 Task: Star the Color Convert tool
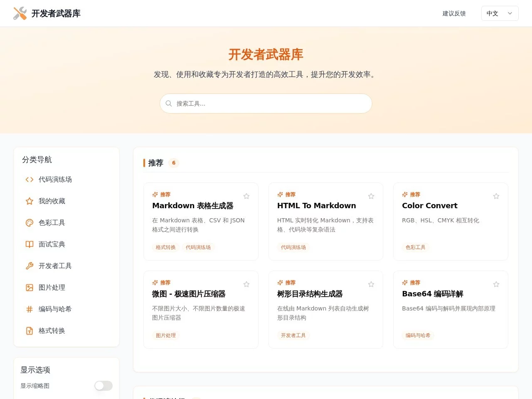496,196
